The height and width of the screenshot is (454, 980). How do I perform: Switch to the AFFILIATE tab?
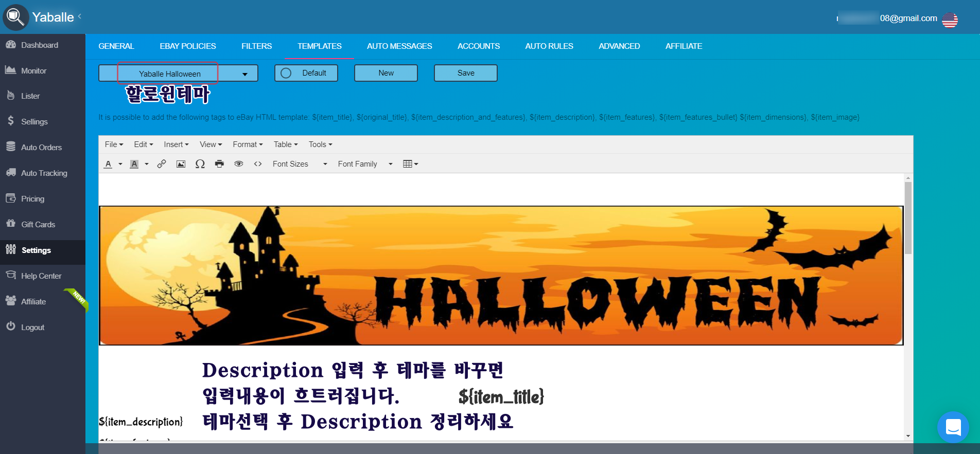coord(684,46)
